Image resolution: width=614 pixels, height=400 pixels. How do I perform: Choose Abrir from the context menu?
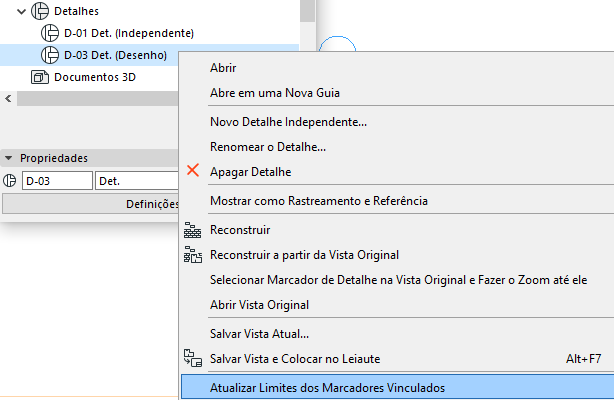(223, 68)
